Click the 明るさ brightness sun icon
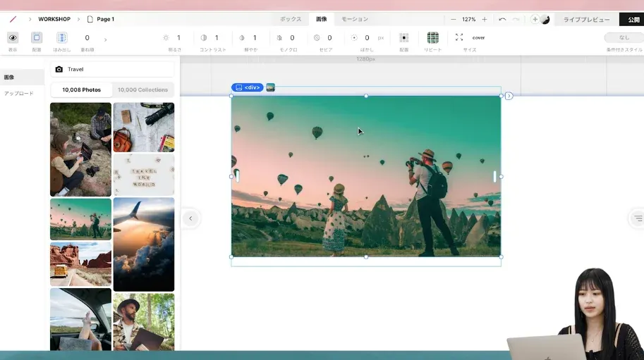This screenshot has height=360, width=644. [x=166, y=38]
